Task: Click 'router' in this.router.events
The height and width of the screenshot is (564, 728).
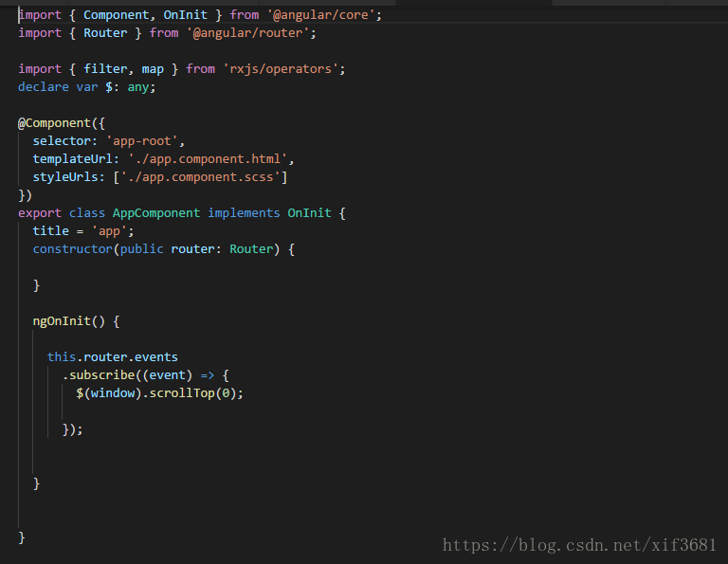Action: (105, 357)
